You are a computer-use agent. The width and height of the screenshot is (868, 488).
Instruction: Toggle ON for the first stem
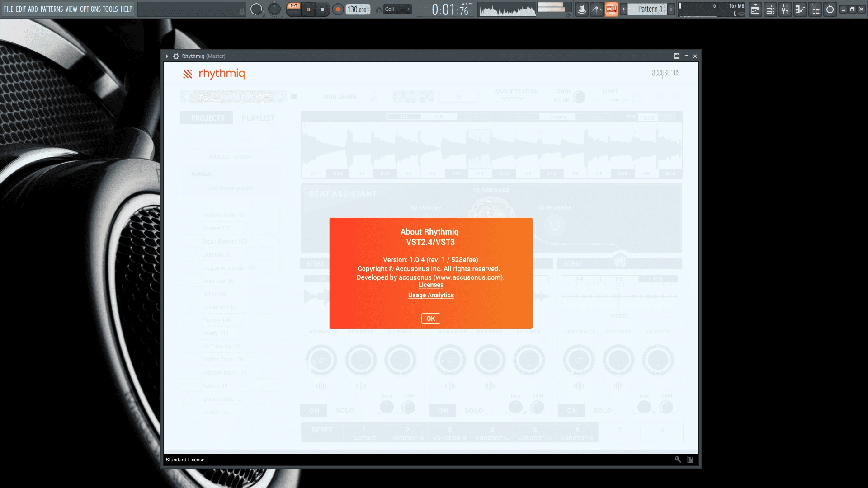pos(314,411)
